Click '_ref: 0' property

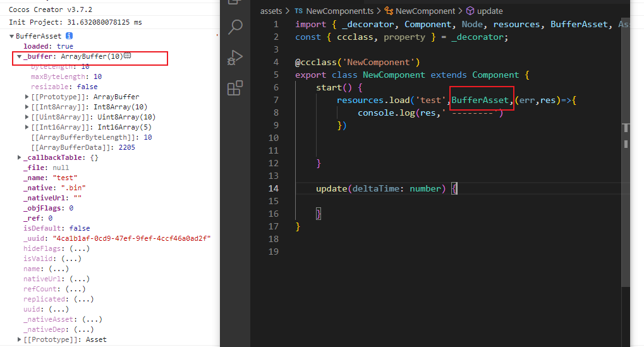(x=38, y=218)
